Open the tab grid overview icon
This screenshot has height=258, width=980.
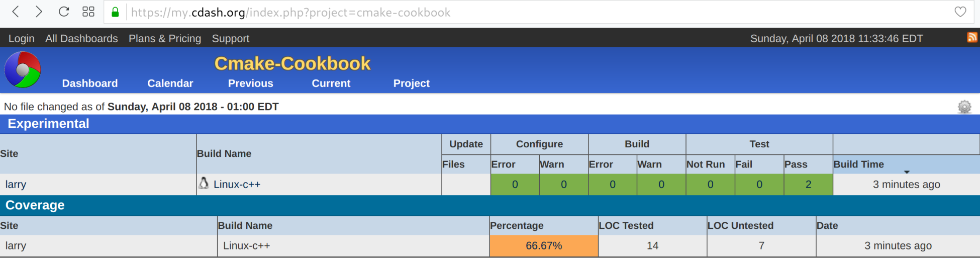point(88,12)
